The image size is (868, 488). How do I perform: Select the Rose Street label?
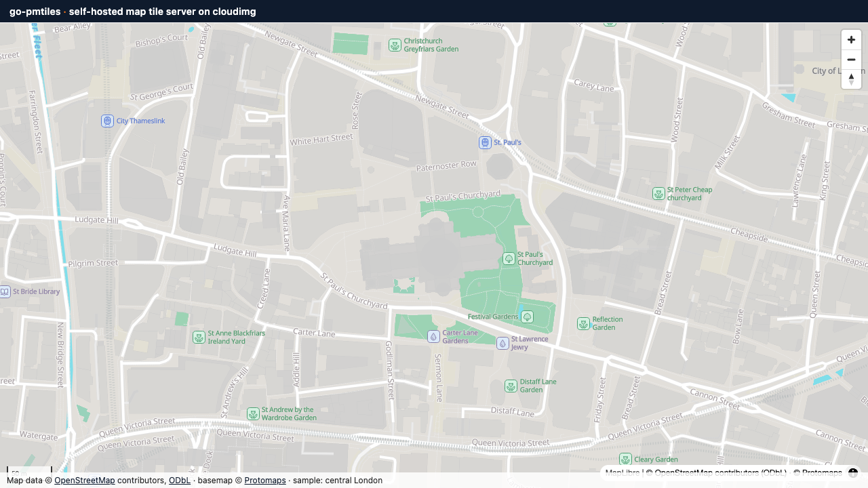pyautogui.click(x=356, y=110)
